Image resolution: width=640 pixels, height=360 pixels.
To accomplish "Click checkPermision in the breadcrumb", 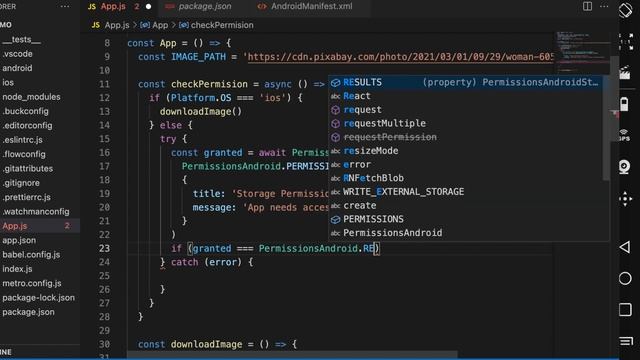I will 222,25.
